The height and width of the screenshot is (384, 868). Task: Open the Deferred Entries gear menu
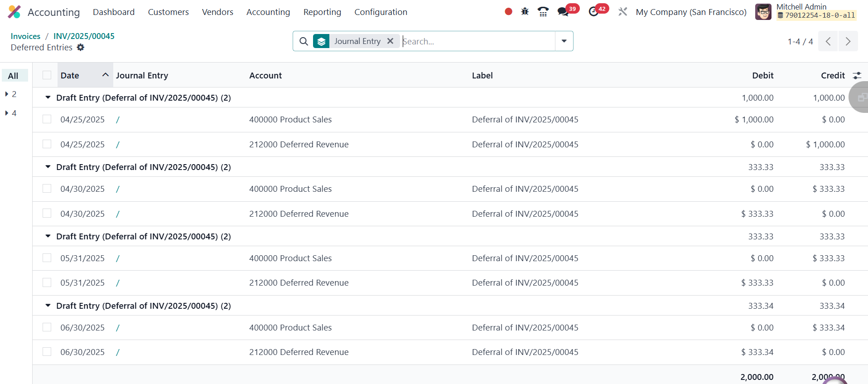click(81, 48)
